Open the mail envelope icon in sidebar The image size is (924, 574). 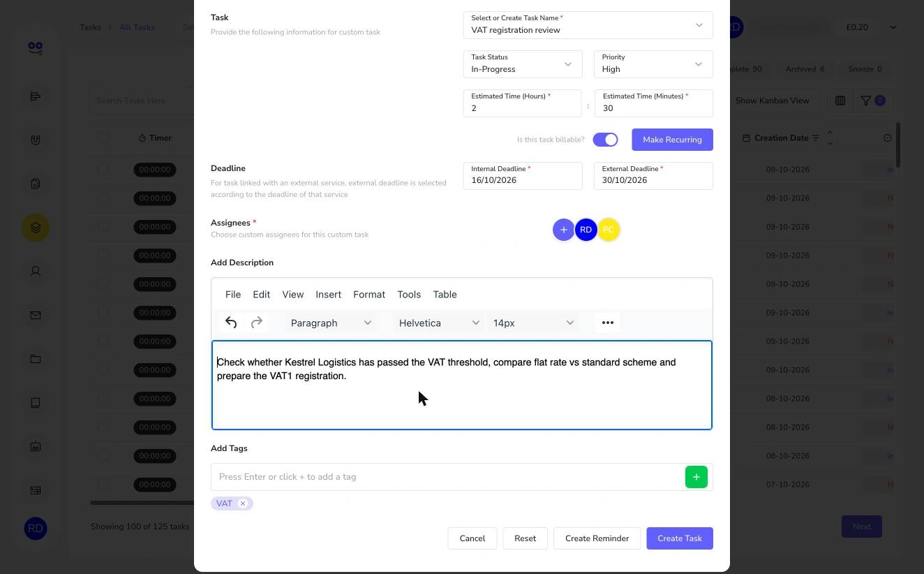[x=36, y=315]
